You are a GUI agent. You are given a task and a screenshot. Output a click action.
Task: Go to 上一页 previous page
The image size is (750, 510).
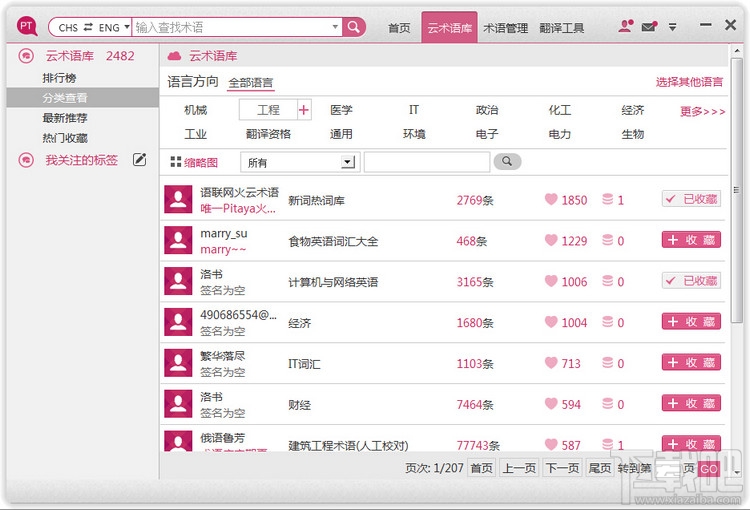[x=519, y=468]
